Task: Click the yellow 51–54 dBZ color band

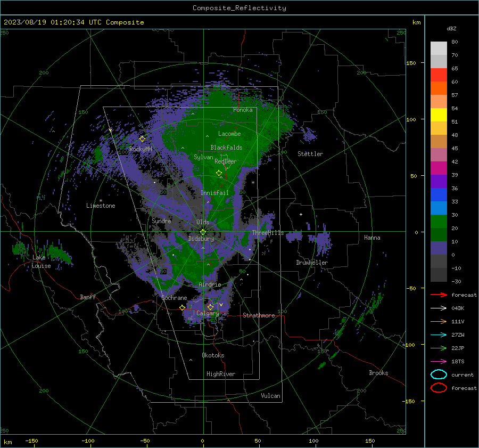Action: pos(439,115)
